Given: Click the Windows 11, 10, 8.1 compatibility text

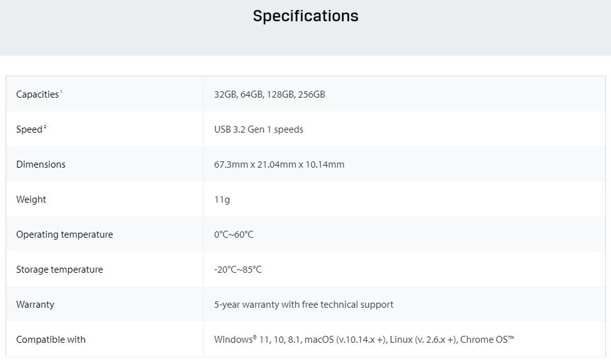Looking at the screenshot, I should pyautogui.click(x=257, y=340).
